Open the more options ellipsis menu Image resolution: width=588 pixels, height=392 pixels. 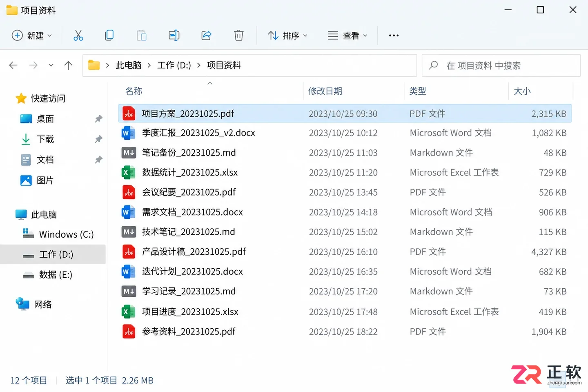point(394,36)
